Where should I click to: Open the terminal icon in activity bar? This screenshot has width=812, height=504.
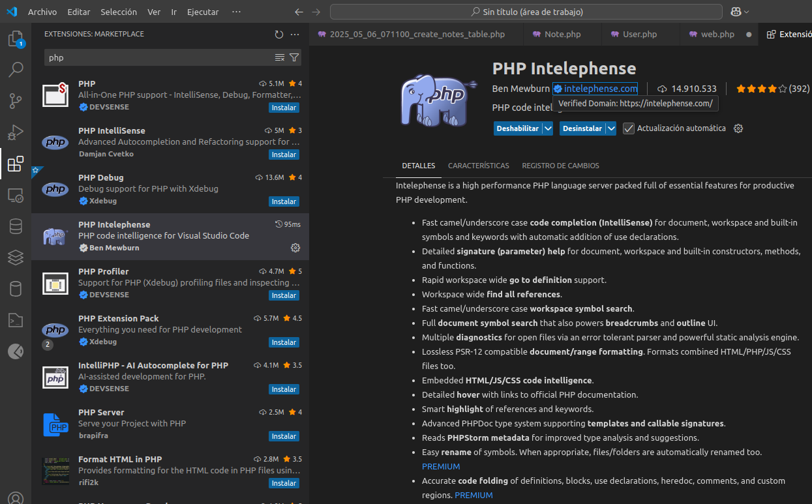pos(16,320)
